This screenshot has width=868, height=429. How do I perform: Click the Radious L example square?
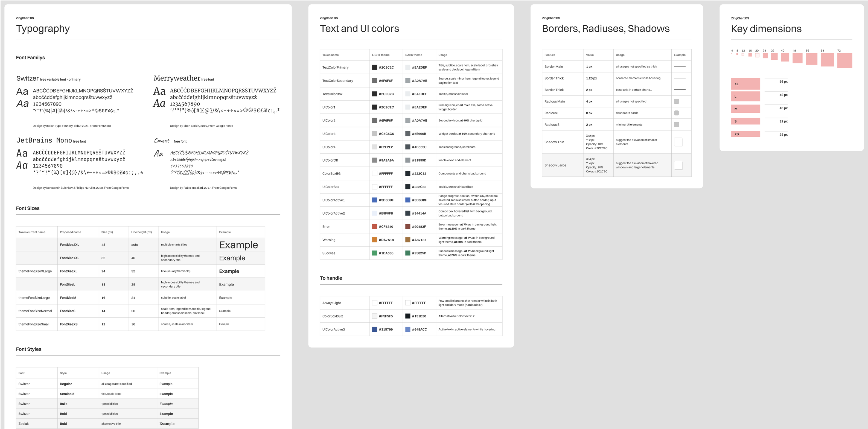tap(676, 113)
